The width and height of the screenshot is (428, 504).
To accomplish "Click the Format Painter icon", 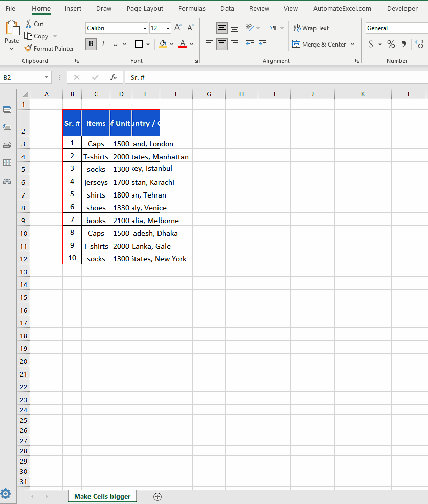I will click(28, 48).
